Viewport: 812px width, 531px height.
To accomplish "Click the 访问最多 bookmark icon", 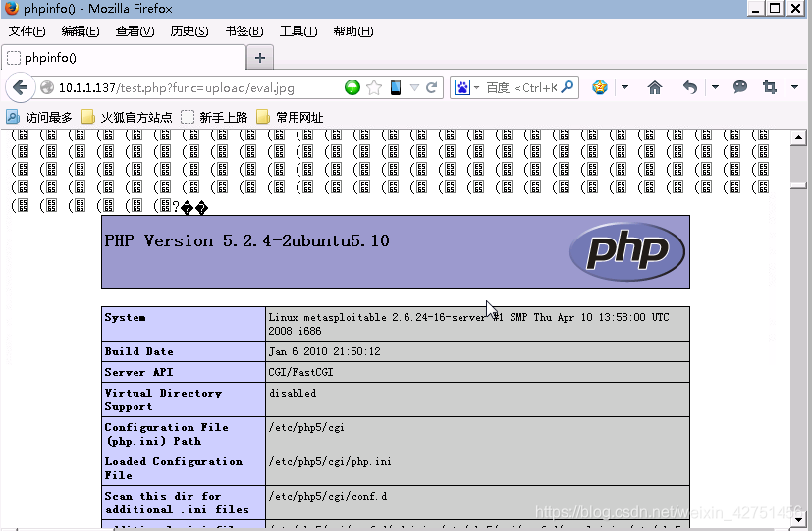I will point(13,117).
